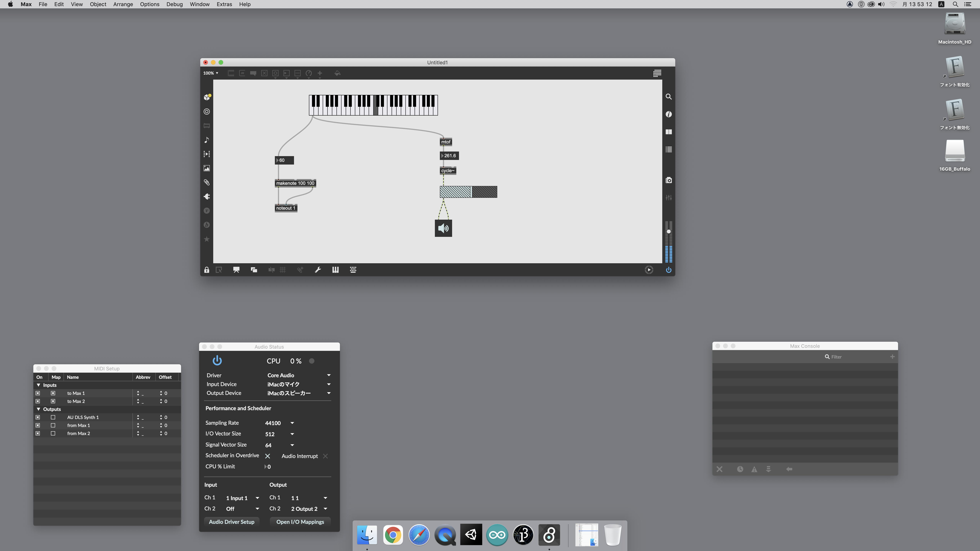The width and height of the screenshot is (980, 551).
Task: Click the ezdac speaker object in patcher
Action: coord(443,228)
